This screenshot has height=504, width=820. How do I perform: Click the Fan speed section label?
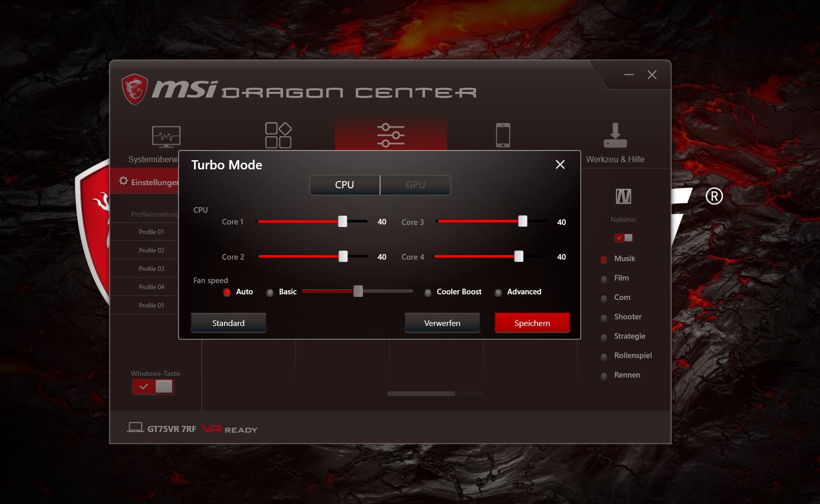coord(211,281)
